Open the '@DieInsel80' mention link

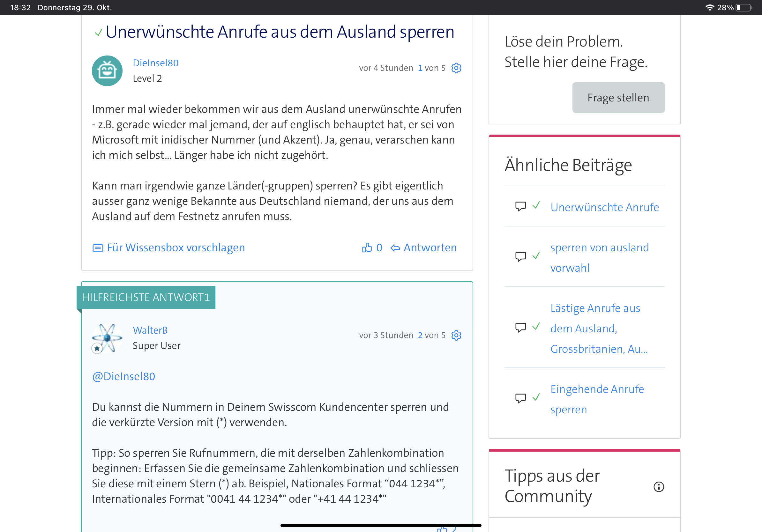pyautogui.click(x=123, y=376)
